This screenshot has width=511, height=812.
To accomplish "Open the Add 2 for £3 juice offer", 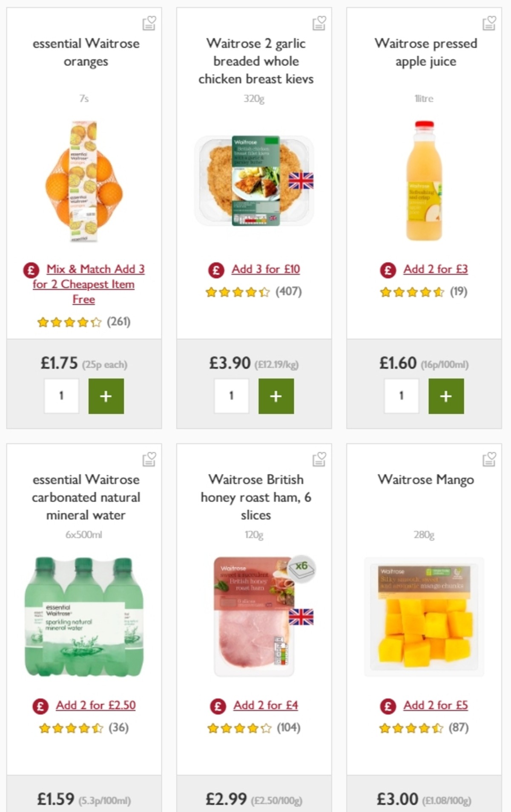I will (x=435, y=269).
